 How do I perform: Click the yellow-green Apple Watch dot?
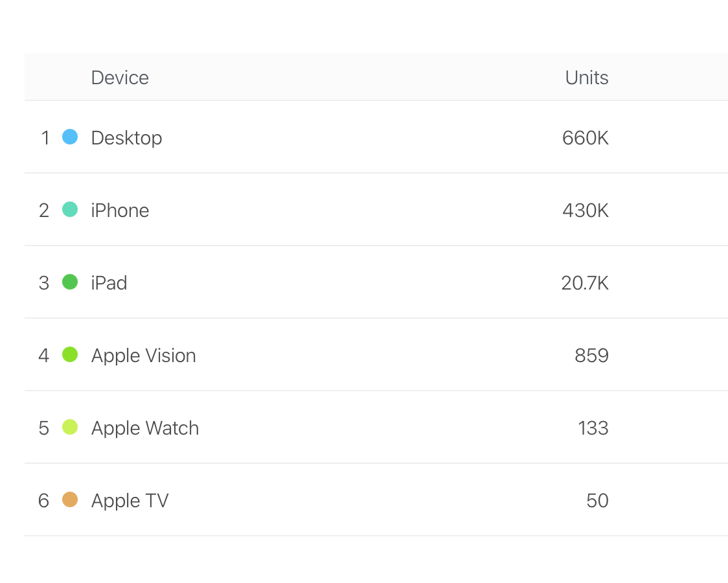(x=70, y=427)
